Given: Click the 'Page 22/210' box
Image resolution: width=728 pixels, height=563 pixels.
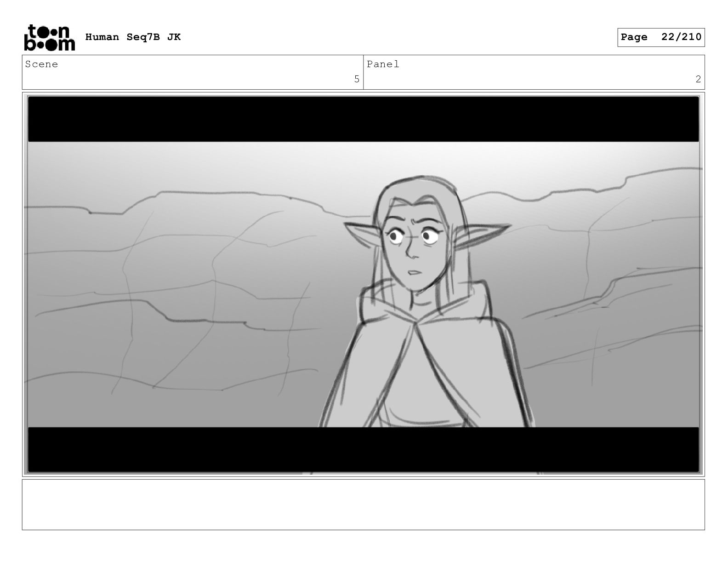Looking at the screenshot, I should 661,37.
